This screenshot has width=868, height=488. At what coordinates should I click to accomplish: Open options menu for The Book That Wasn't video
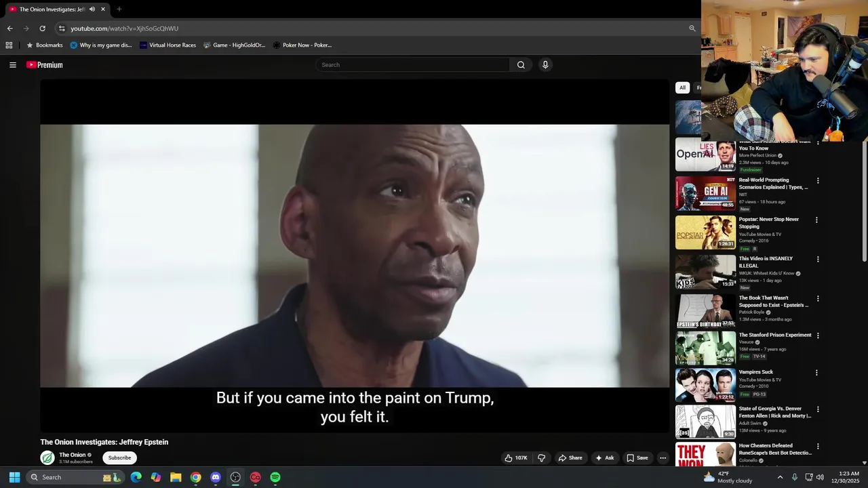[x=816, y=299]
